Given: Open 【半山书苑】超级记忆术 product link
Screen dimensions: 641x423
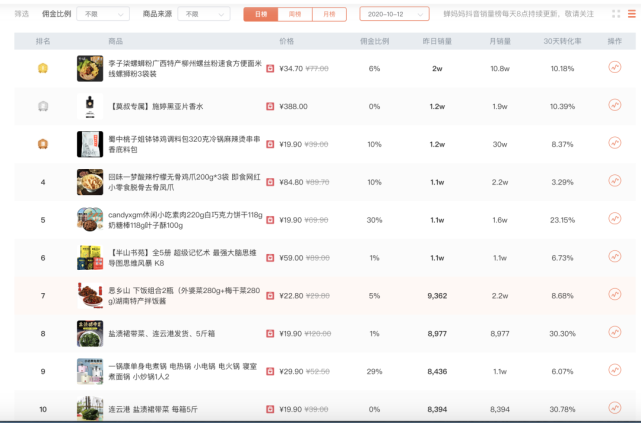Looking at the screenshot, I should click(x=182, y=258).
